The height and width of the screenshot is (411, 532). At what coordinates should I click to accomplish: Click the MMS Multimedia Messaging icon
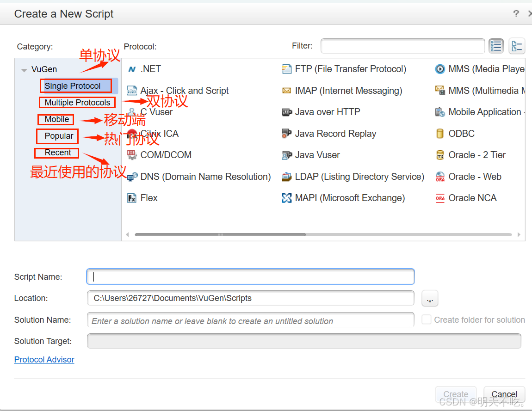440,91
